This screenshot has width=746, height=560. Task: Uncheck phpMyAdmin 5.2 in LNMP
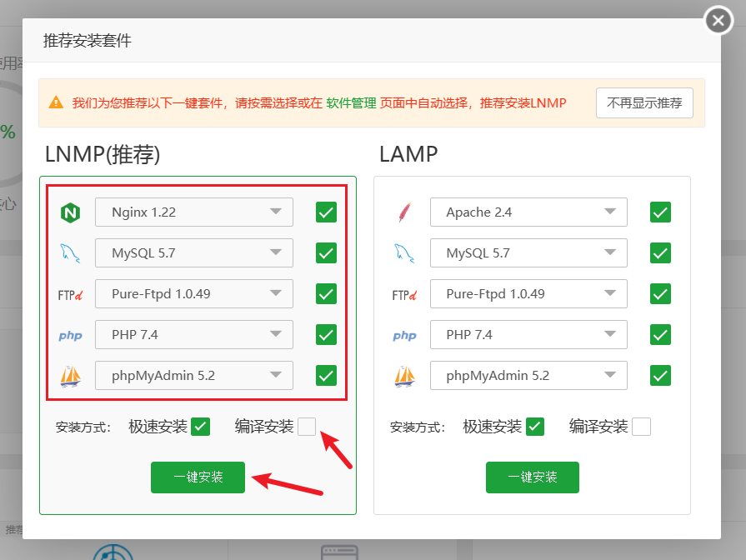coord(327,376)
